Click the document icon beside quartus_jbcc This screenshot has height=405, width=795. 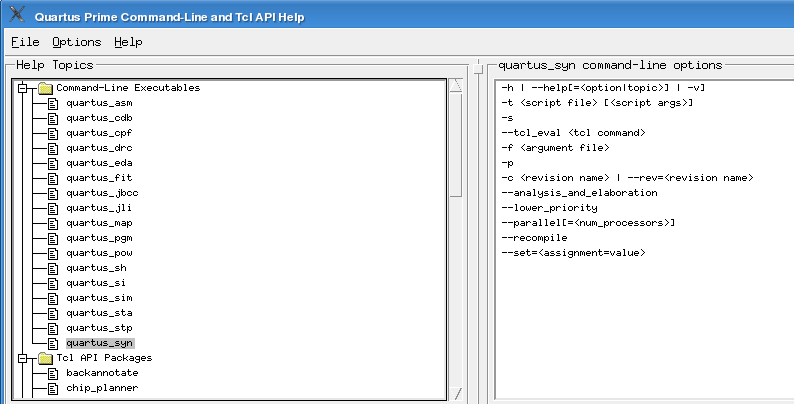53,194
